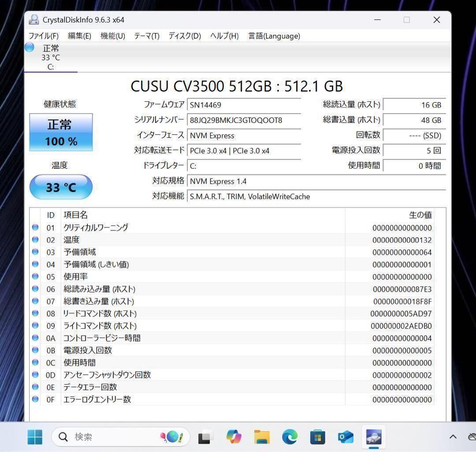Click the 33 °C temperature gauge
Image resolution: width=476 pixels, height=452 pixels.
click(x=60, y=187)
